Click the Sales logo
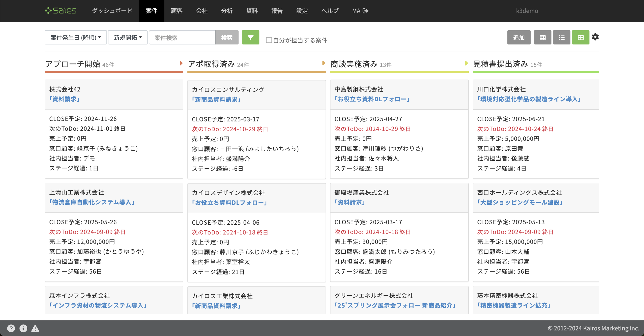 60,11
